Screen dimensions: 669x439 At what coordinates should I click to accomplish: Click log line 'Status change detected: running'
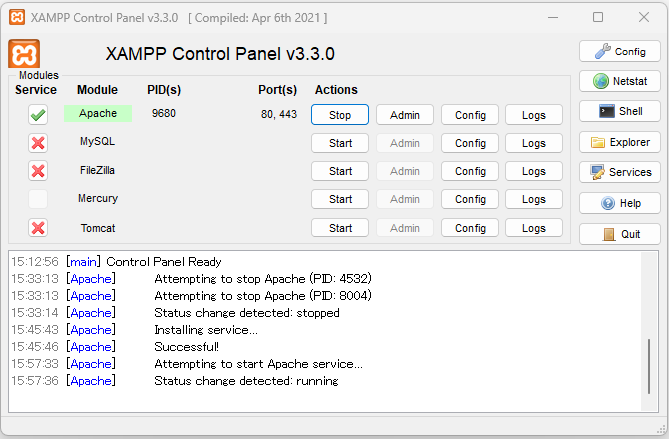tap(246, 381)
